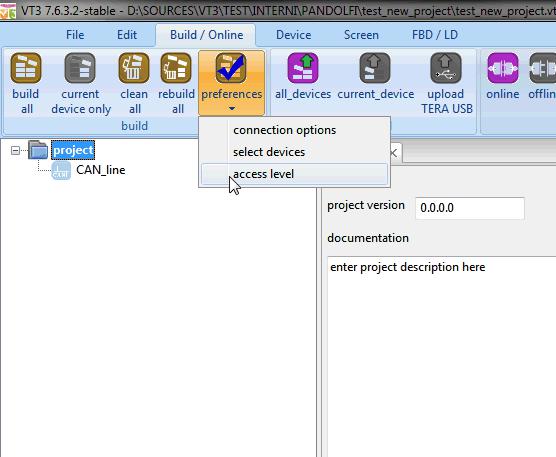Open the File ribbon tab
This screenshot has height=457, width=556.
click(x=75, y=35)
